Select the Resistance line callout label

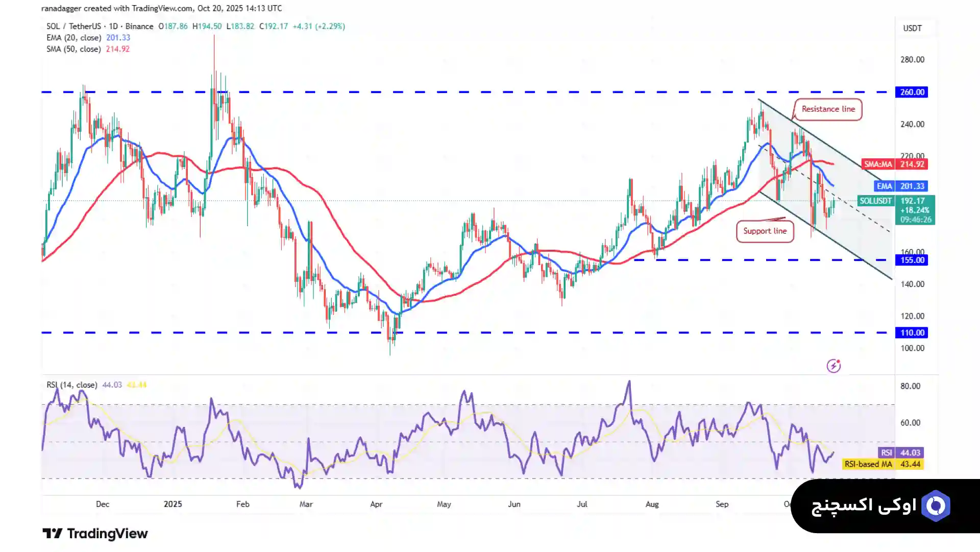pyautogui.click(x=828, y=109)
